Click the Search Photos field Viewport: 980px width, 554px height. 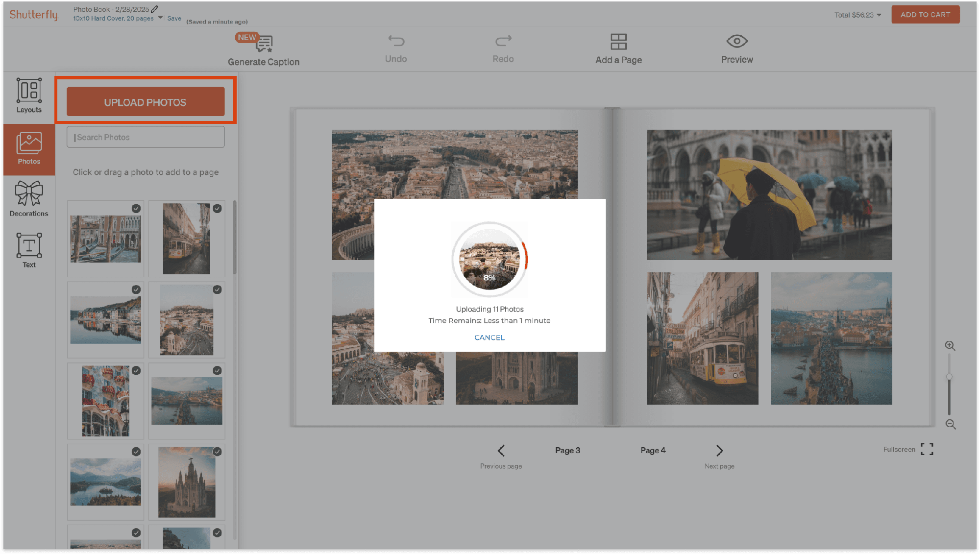(x=146, y=137)
